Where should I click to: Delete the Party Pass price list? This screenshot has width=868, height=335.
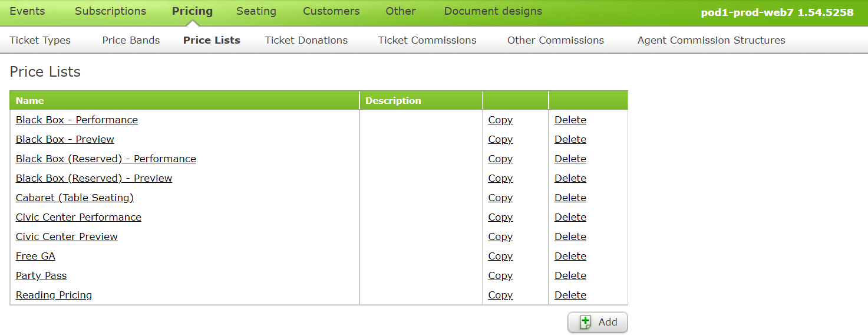tap(570, 275)
